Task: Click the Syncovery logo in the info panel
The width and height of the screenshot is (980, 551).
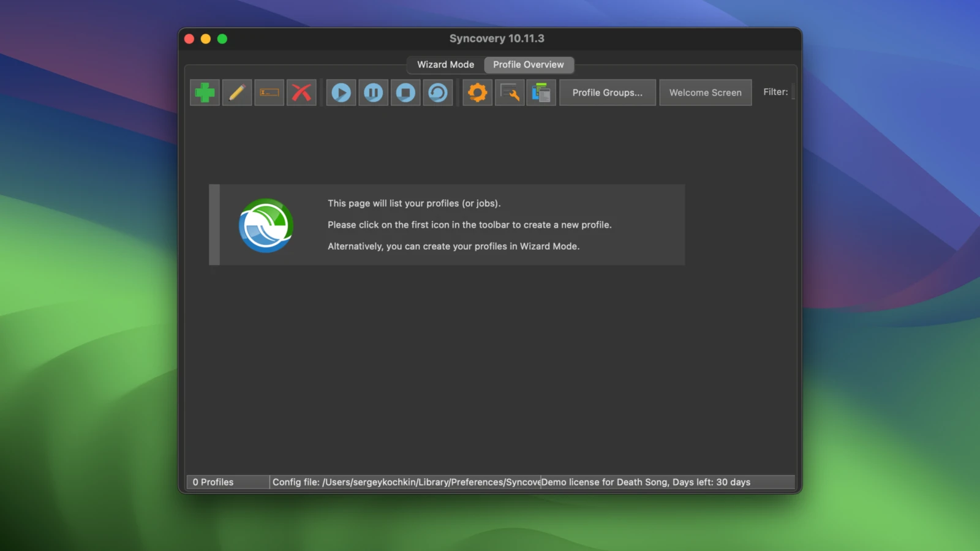Action: 266,225
